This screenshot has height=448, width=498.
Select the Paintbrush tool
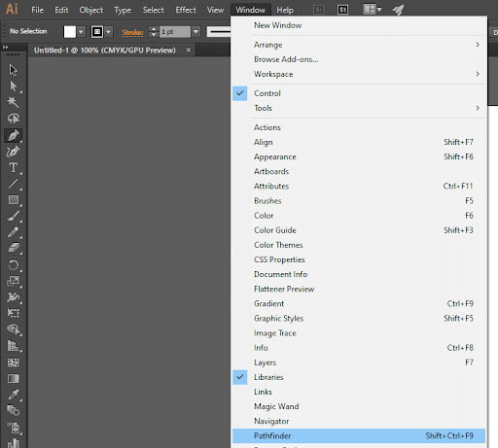(x=14, y=216)
